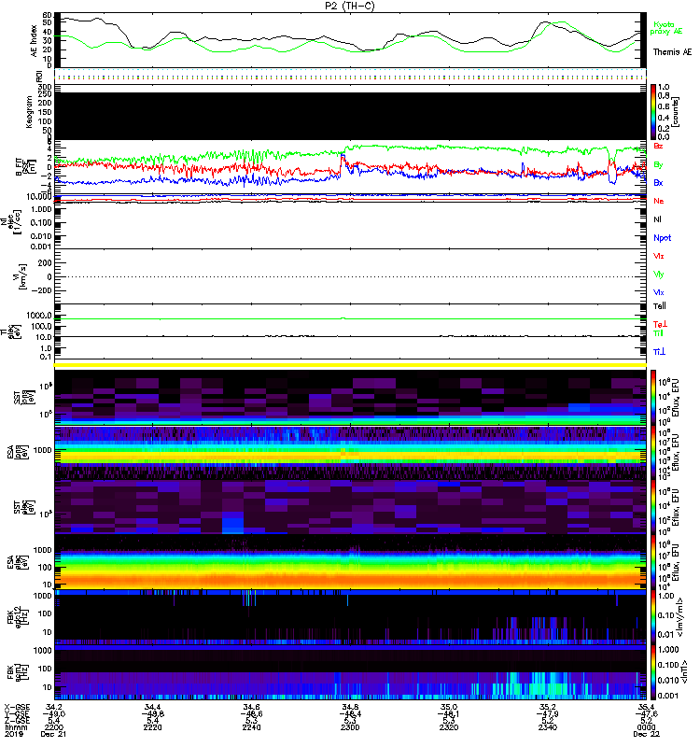Click the Keogram rainbow color bar
Screen dimensions: 700x747
pyautogui.click(x=653, y=112)
